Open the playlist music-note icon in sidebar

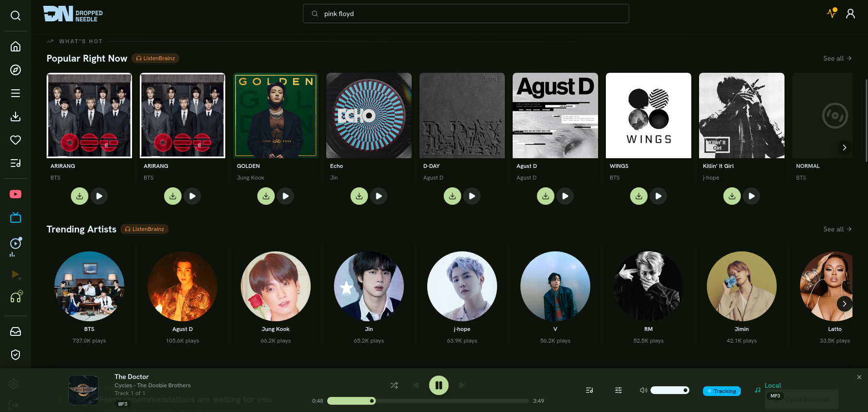[16, 163]
